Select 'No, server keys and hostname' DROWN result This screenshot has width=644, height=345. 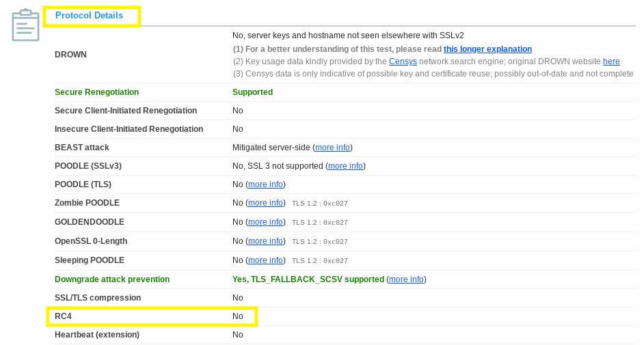pos(348,36)
